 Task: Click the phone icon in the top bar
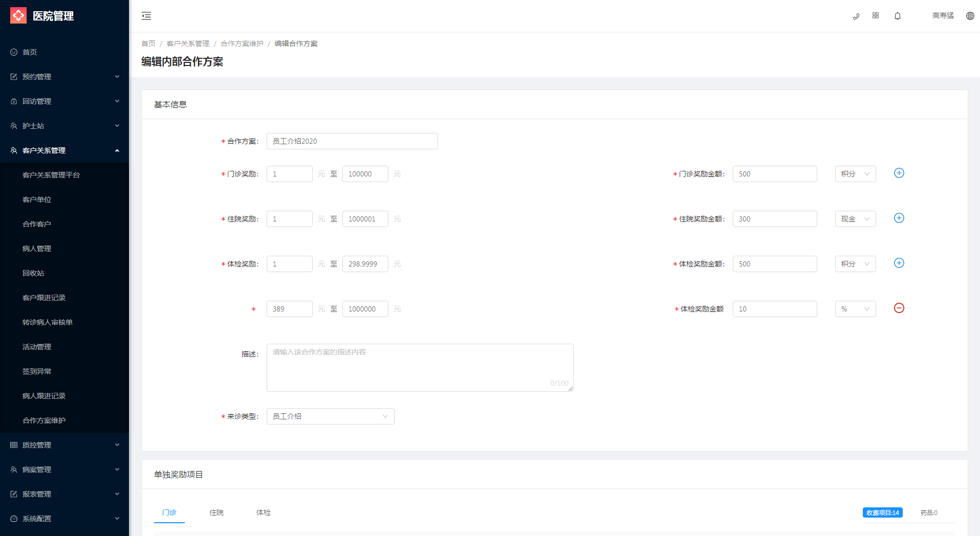coord(856,16)
